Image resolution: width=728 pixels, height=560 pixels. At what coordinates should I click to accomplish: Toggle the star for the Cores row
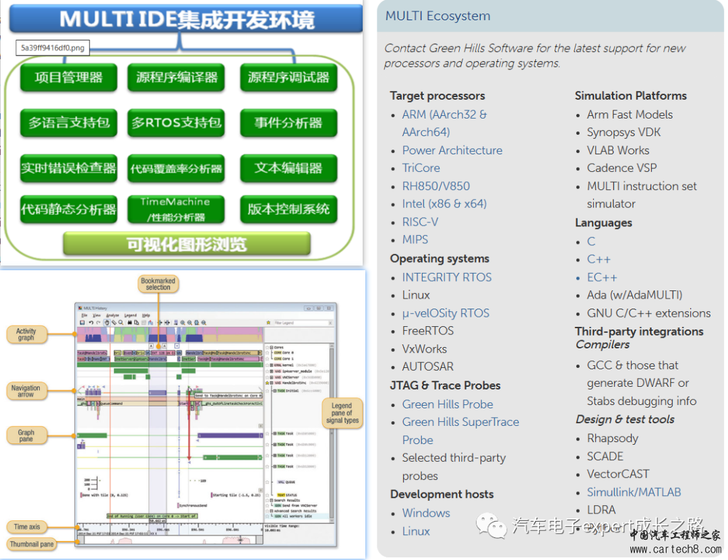pyautogui.click(x=267, y=347)
